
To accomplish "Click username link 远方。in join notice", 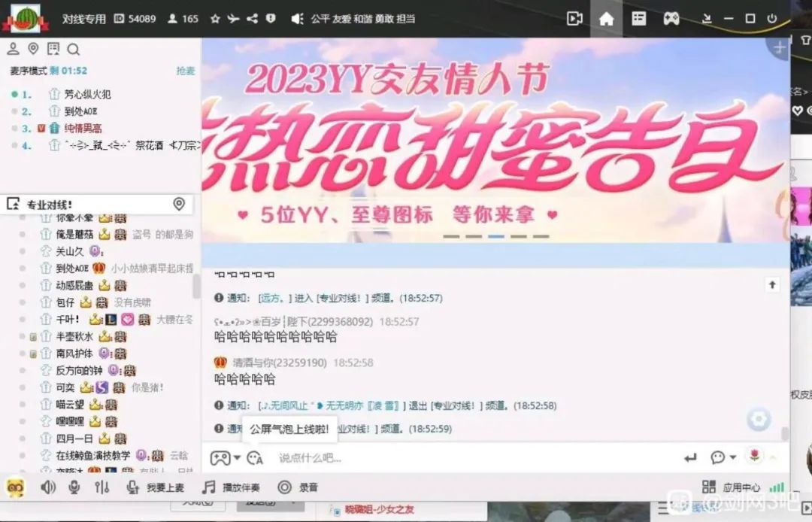I will (274, 299).
